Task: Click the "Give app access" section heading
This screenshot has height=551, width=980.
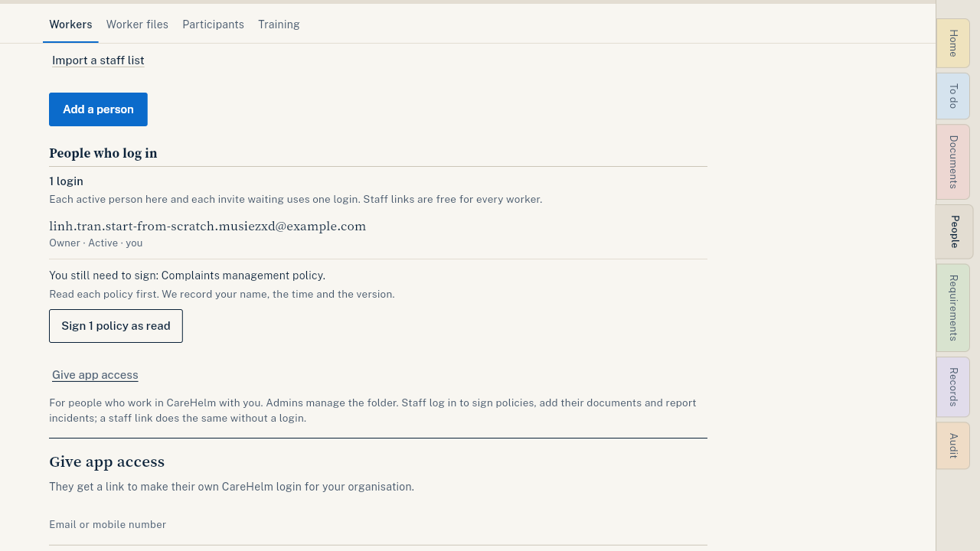Action: [x=106, y=462]
